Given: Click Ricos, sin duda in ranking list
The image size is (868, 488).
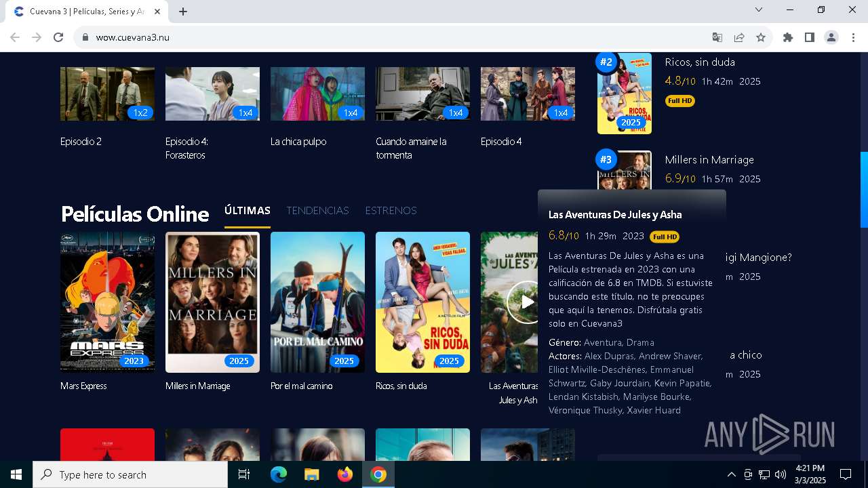Looking at the screenshot, I should point(700,62).
